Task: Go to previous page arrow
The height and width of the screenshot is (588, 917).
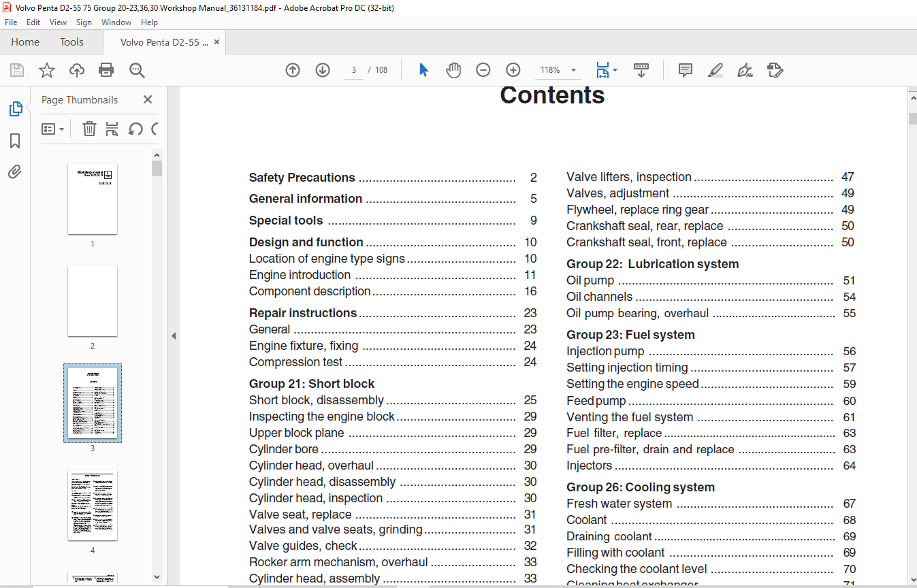Action: click(x=293, y=70)
